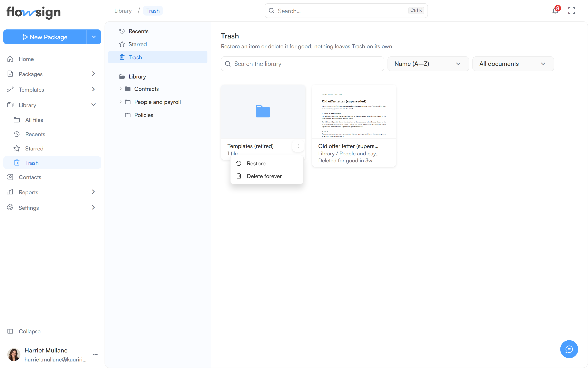Screen dimensions: 588x368
Task: Click the Reports chart icon
Action: [x=10, y=192]
